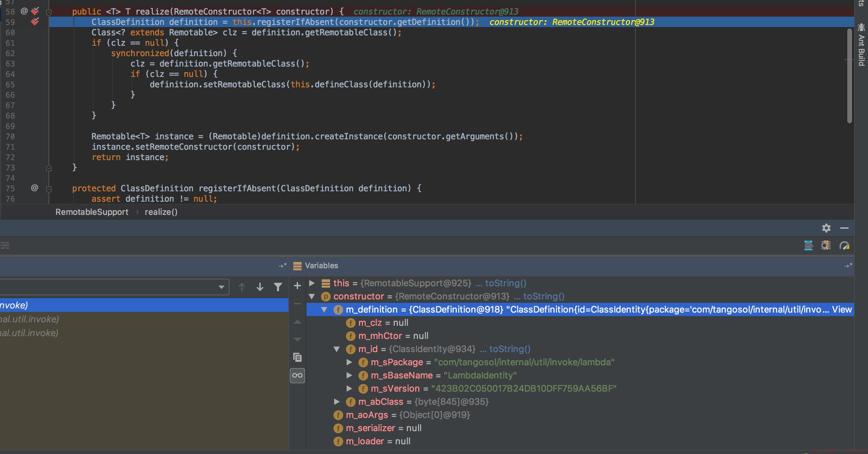Hide the debug tool window minimize dash
868x454 pixels.
(844, 228)
